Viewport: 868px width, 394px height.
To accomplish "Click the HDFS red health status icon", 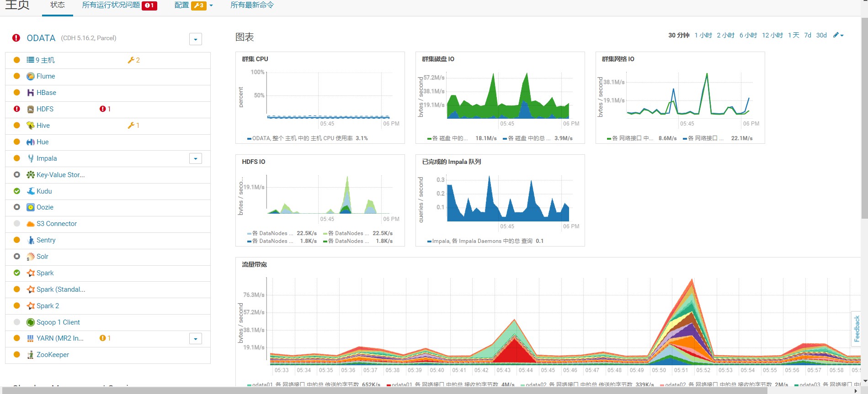I will point(17,109).
